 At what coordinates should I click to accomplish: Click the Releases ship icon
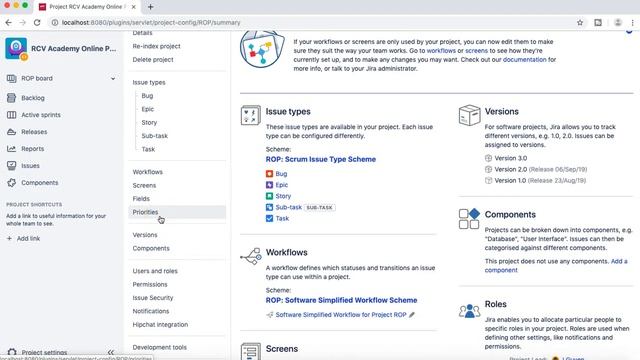[11, 132]
